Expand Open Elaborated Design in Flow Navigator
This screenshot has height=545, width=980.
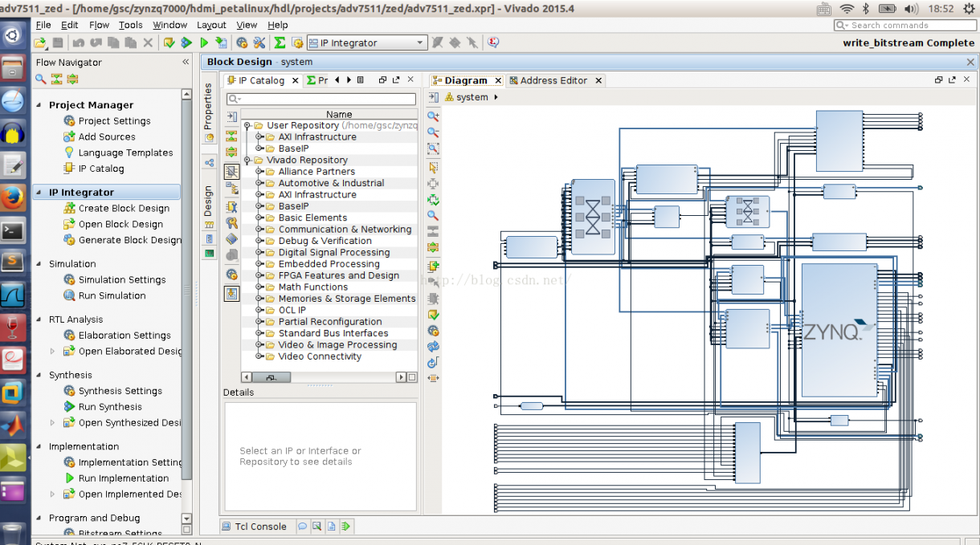coord(53,351)
